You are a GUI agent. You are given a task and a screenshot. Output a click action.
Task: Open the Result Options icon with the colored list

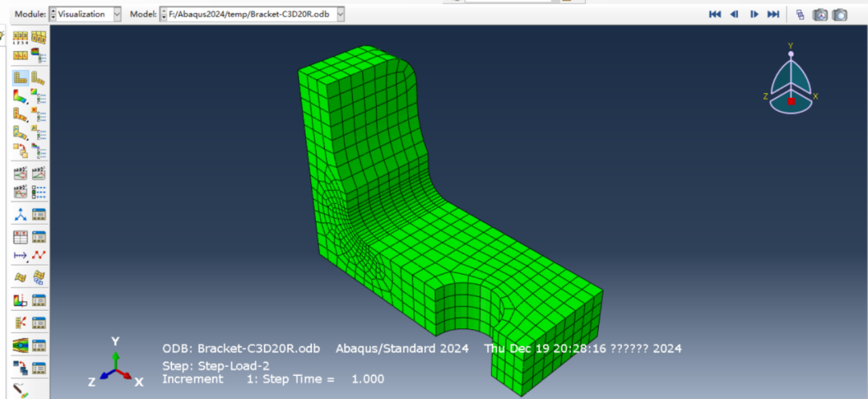(39, 54)
